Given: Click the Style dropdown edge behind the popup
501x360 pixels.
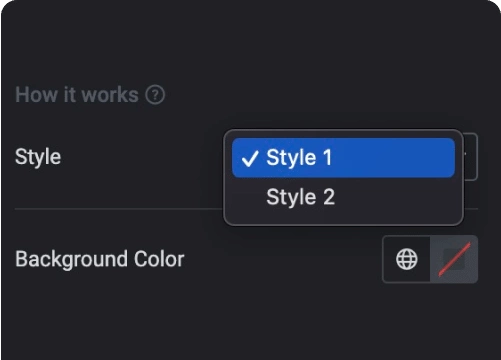Looking at the screenshot, I should (x=471, y=157).
